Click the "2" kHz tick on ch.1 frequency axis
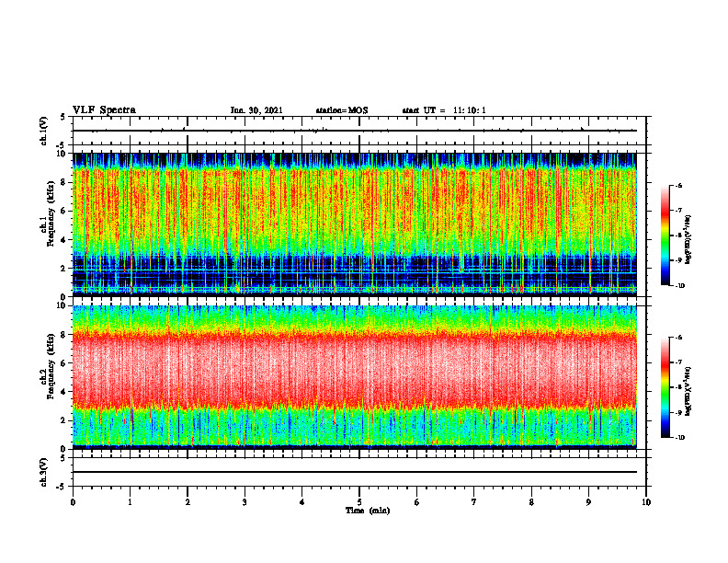The height and width of the screenshot is (563, 728). [x=64, y=268]
